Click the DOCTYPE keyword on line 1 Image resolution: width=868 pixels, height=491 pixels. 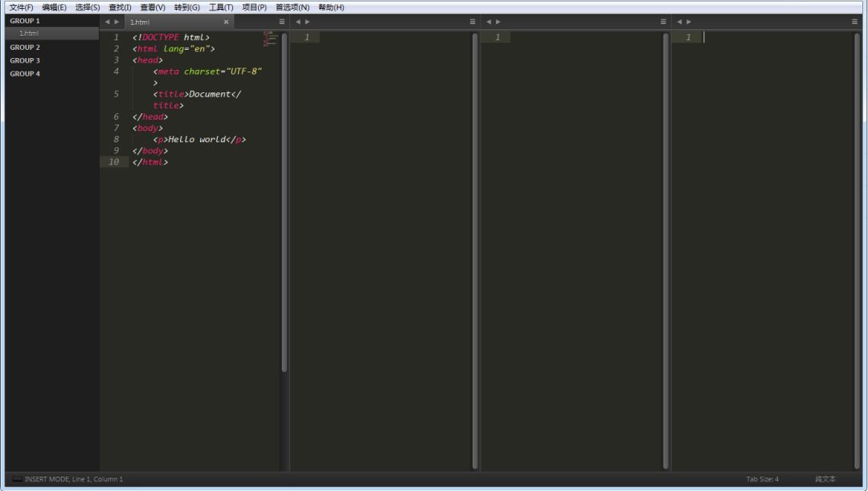(x=161, y=37)
